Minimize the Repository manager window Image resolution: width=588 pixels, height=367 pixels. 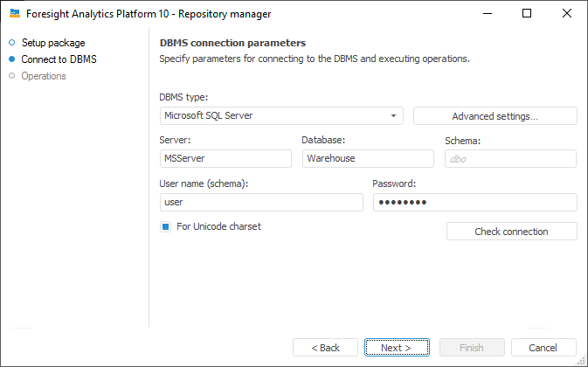[487, 14]
